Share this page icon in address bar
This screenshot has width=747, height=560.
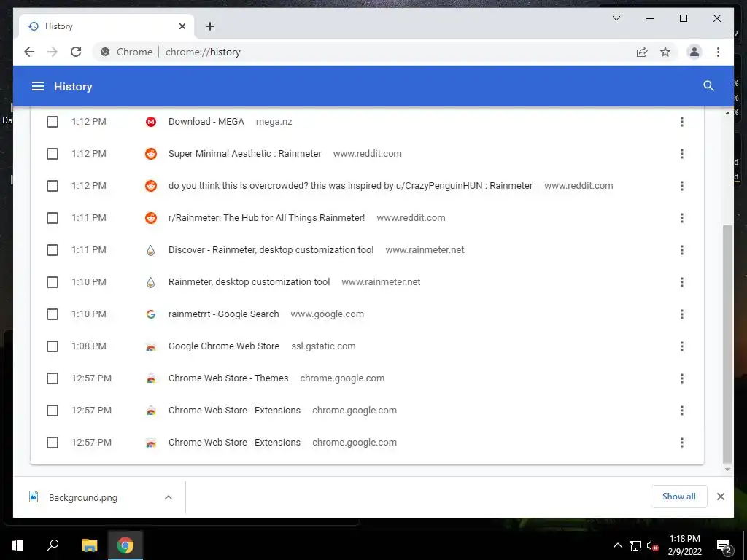pyautogui.click(x=642, y=52)
